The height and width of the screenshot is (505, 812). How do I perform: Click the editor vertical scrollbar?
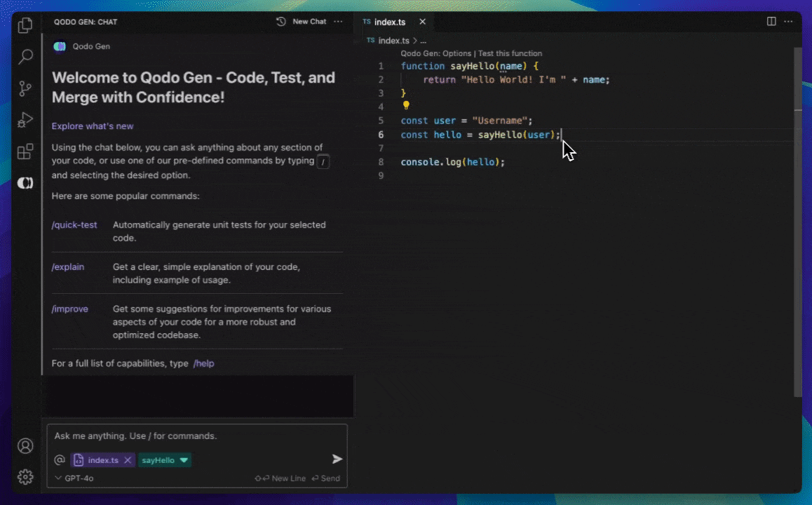coord(798,223)
